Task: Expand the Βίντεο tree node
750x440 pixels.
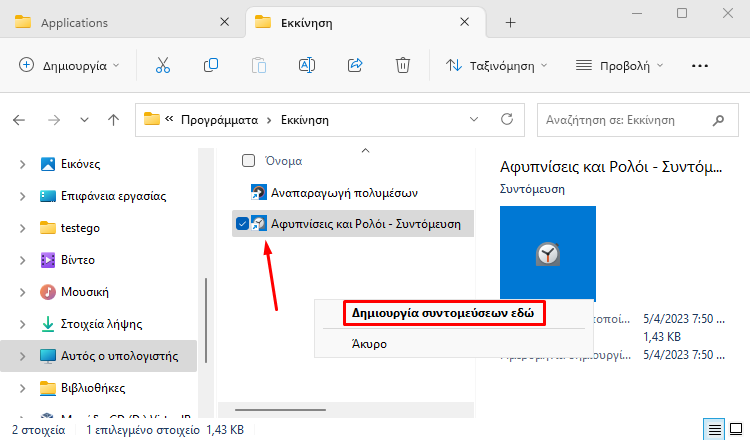Action: [22, 260]
